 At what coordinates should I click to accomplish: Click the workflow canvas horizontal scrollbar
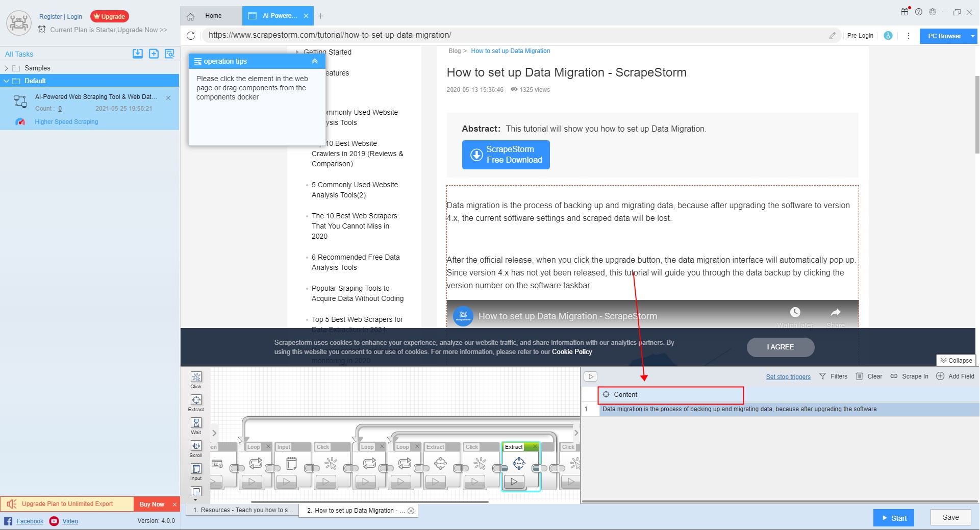370,502
